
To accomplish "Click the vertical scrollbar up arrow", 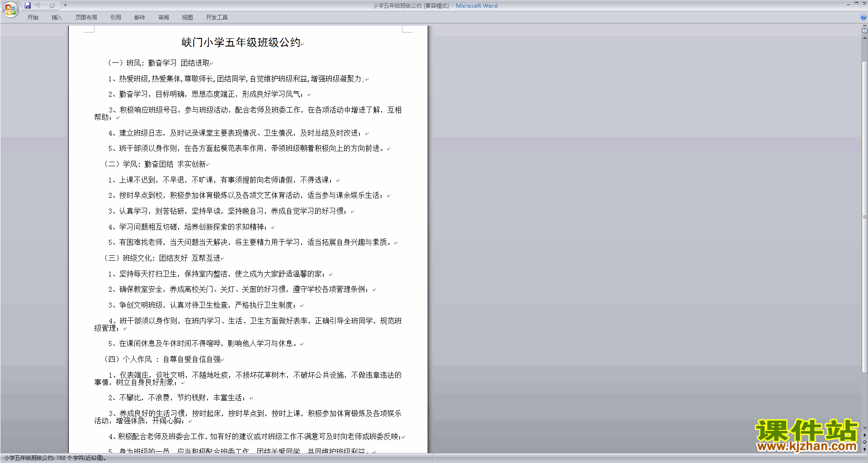I will click(864, 38).
